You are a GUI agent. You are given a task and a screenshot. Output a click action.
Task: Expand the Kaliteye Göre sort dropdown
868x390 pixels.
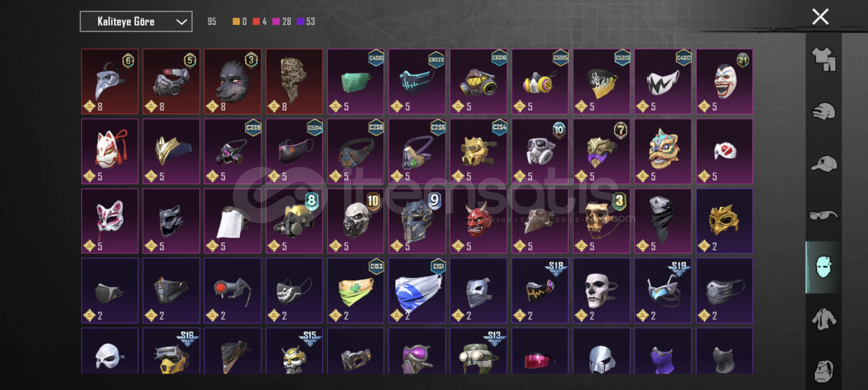point(136,22)
